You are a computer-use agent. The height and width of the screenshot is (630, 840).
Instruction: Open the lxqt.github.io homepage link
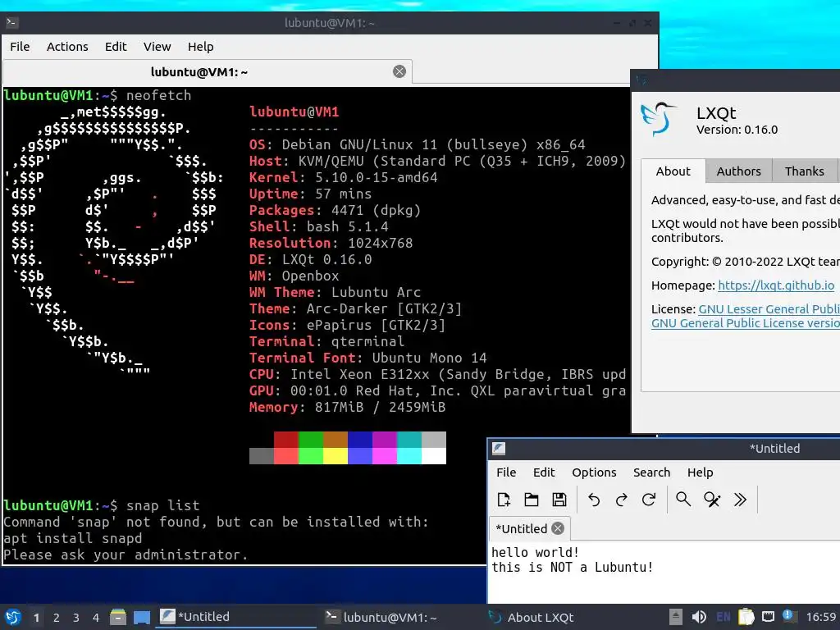[x=776, y=285]
